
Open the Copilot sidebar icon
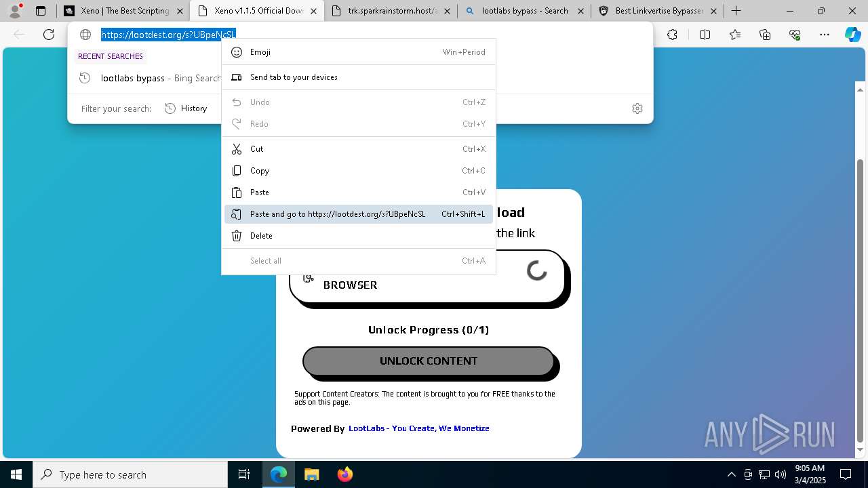pyautogui.click(x=852, y=35)
